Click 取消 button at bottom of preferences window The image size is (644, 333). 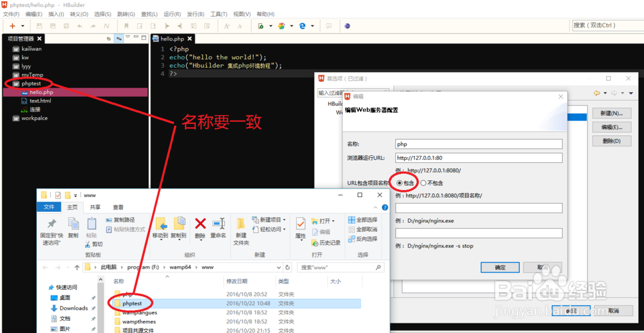point(612,311)
